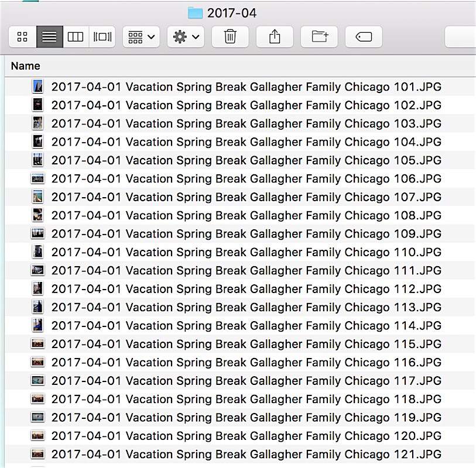
Task: Switch to cover flow view
Action: pyautogui.click(x=102, y=37)
